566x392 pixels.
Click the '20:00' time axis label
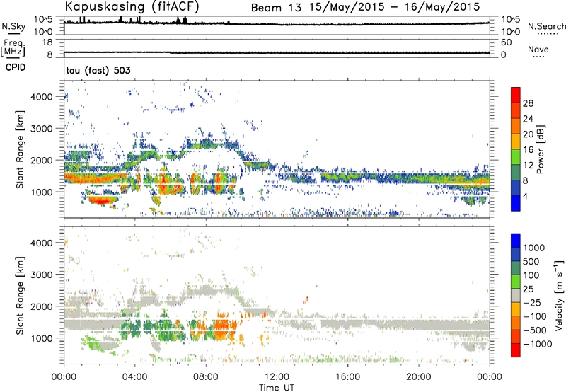tap(419, 377)
